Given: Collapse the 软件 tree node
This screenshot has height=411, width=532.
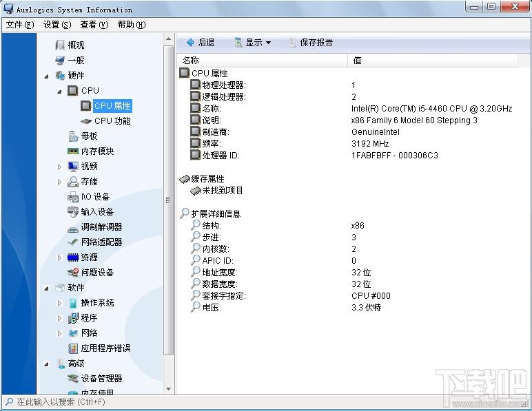Looking at the screenshot, I should pos(46,288).
